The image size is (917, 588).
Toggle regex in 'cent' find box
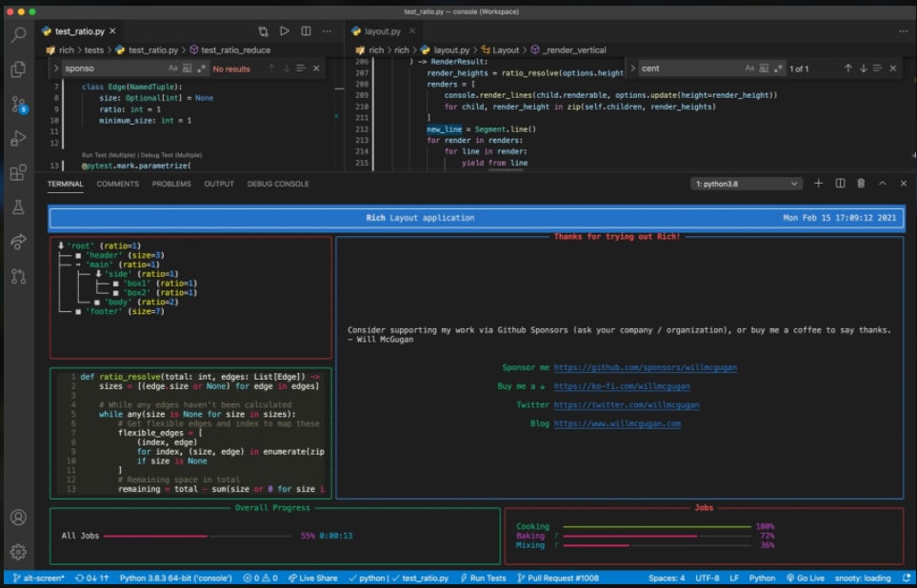click(778, 69)
